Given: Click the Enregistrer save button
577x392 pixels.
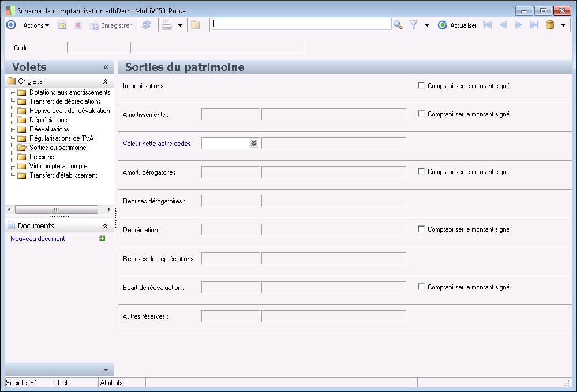Looking at the screenshot, I should tap(111, 25).
